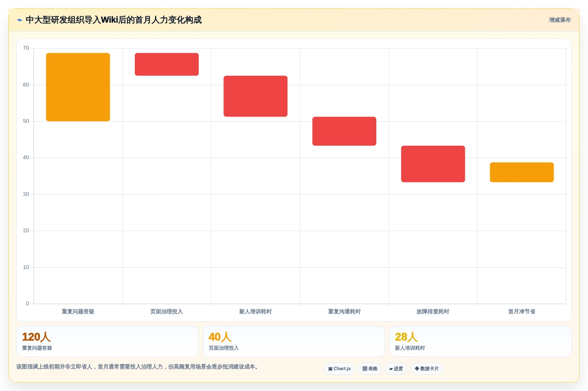Click the y-axis value 50
This screenshot has height=391, width=588.
pyautogui.click(x=26, y=121)
